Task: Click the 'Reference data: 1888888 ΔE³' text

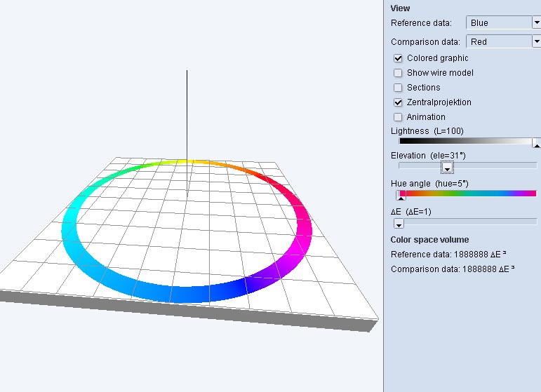Action: pyautogui.click(x=448, y=255)
